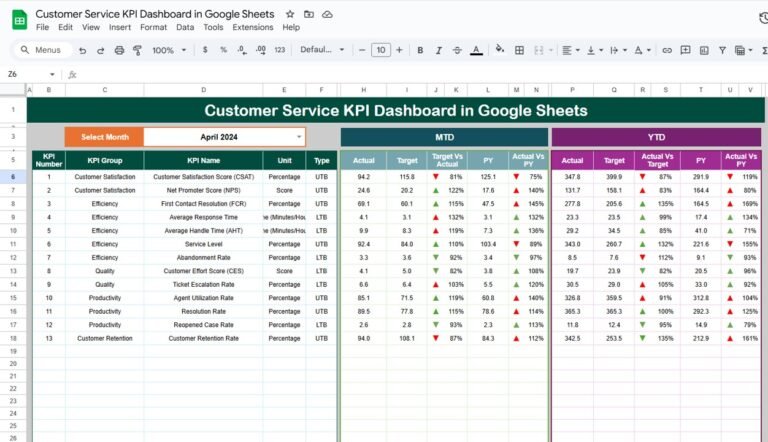Open the Help menu
768x442 pixels.
291,27
